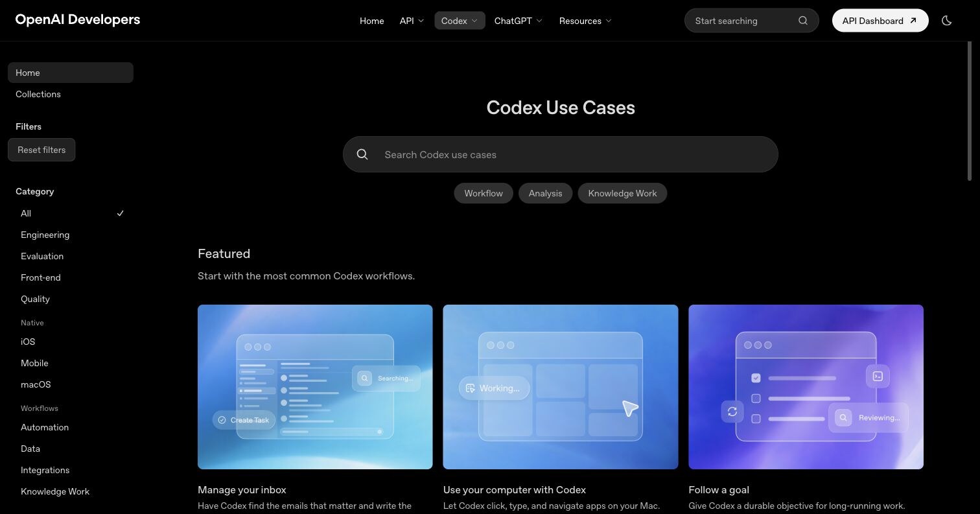The image size is (980, 514).
Task: Expand the Resources dropdown
Action: (x=585, y=21)
